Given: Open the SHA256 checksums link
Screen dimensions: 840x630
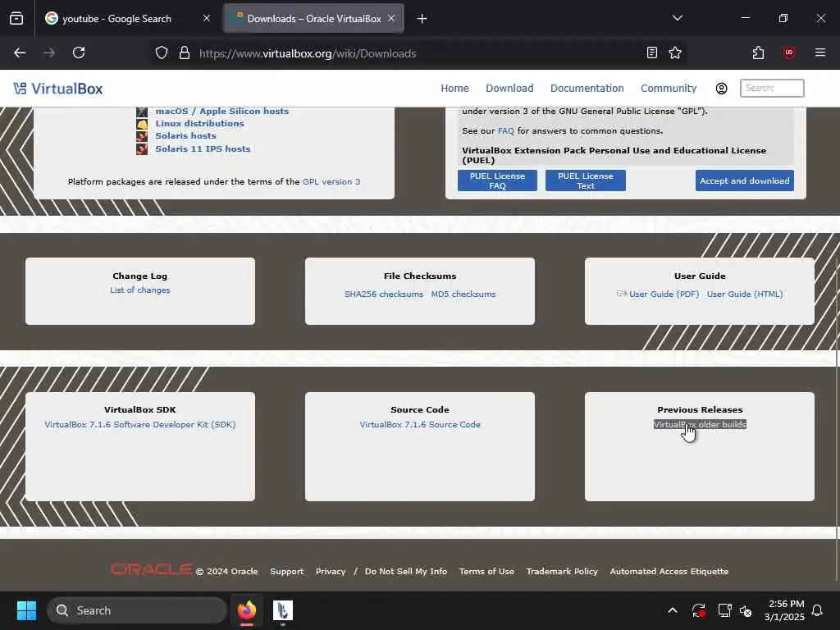Looking at the screenshot, I should tap(384, 294).
